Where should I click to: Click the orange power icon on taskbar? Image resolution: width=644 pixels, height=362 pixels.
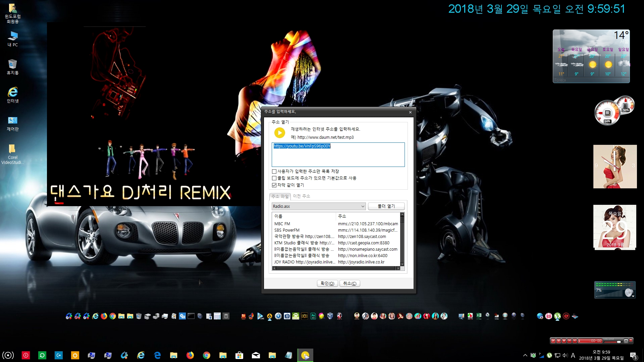pos(75,355)
